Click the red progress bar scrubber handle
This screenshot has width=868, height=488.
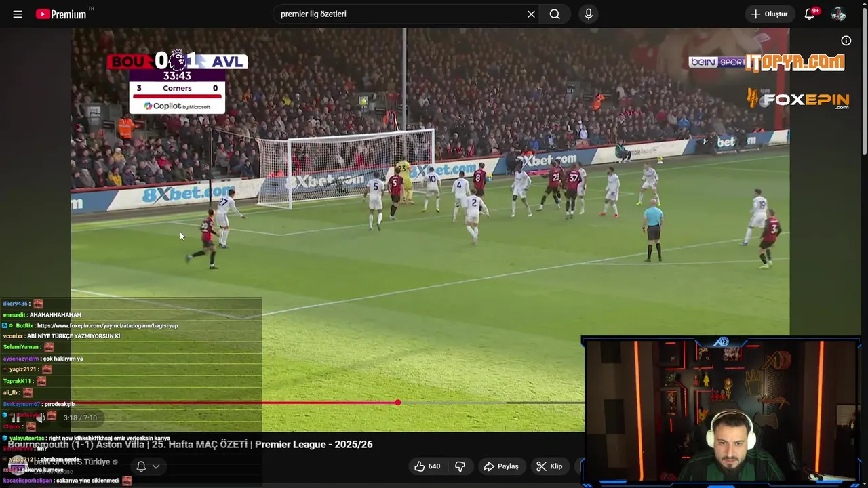[x=398, y=403]
